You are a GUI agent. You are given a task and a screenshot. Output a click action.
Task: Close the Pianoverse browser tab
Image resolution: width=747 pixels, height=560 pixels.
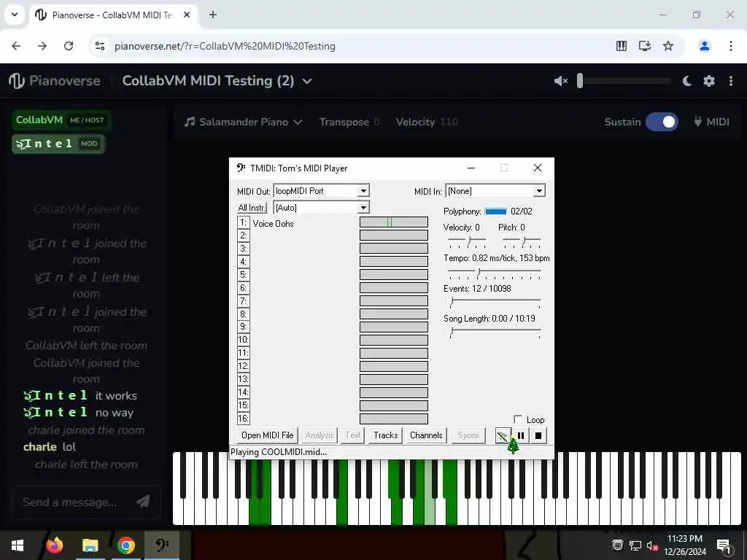(187, 15)
